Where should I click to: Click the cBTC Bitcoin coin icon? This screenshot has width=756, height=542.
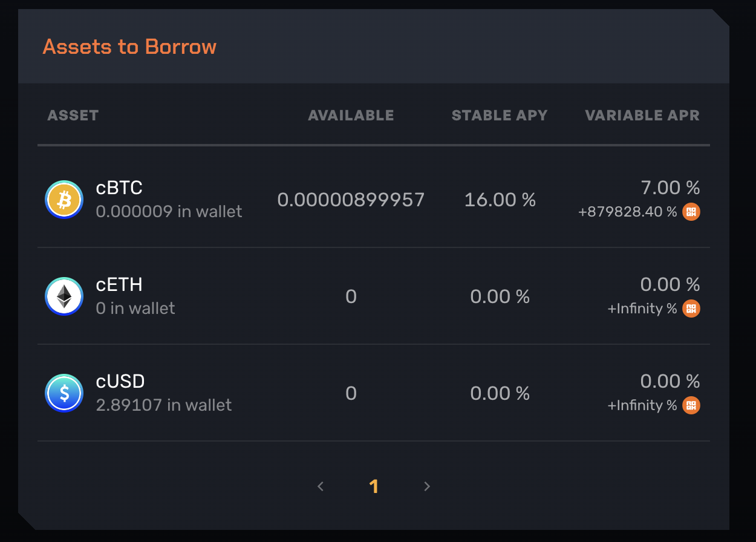pos(64,200)
